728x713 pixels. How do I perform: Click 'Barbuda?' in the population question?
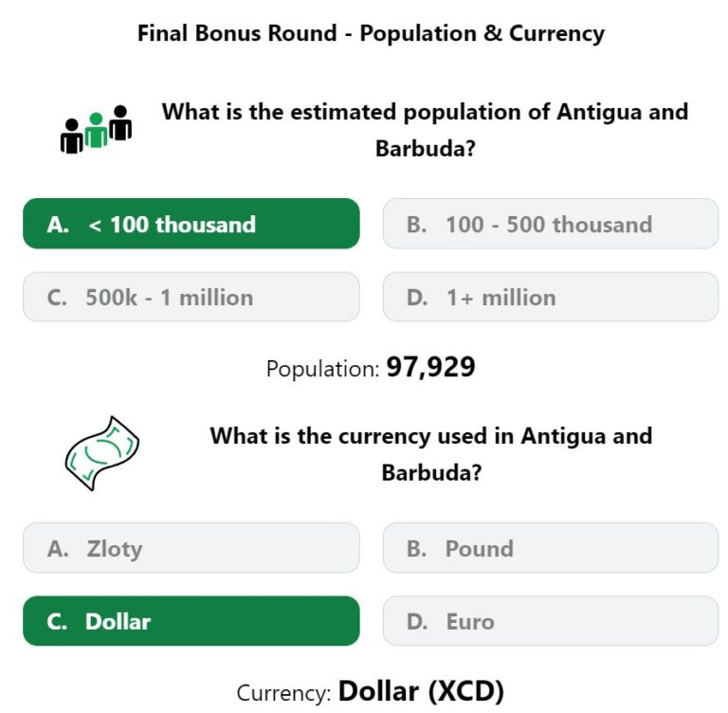426,149
